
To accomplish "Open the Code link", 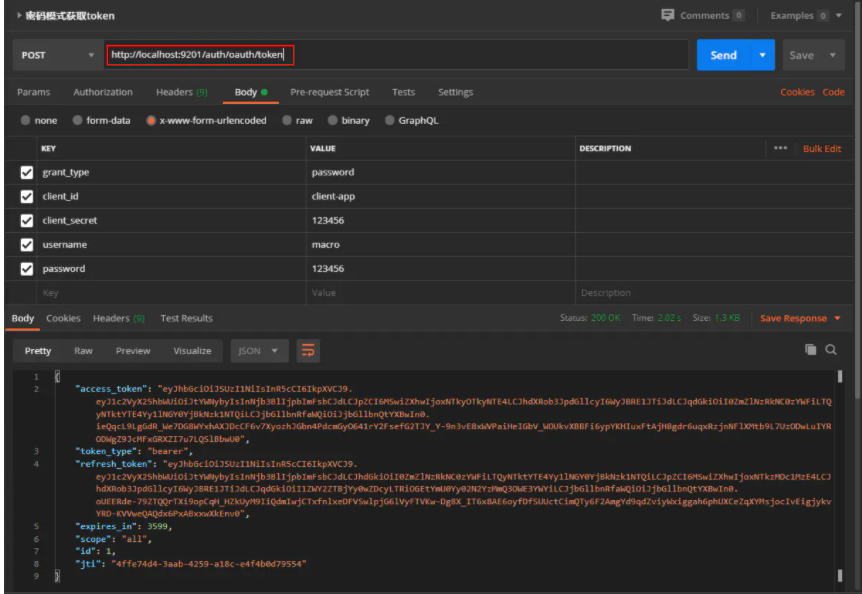I will tap(833, 92).
